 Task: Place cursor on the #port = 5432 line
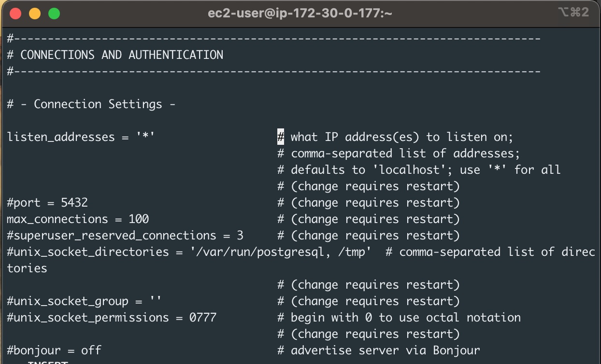point(47,203)
